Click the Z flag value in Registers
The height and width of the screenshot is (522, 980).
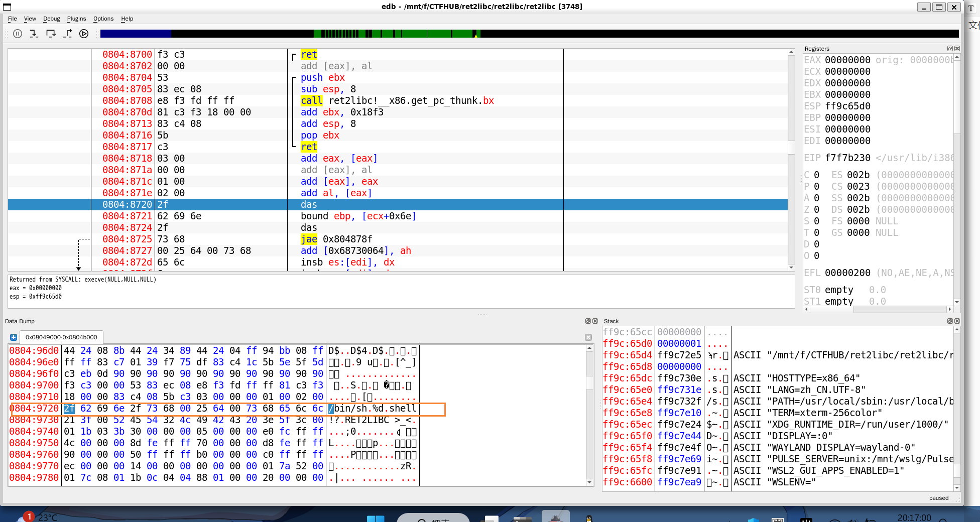click(816, 209)
